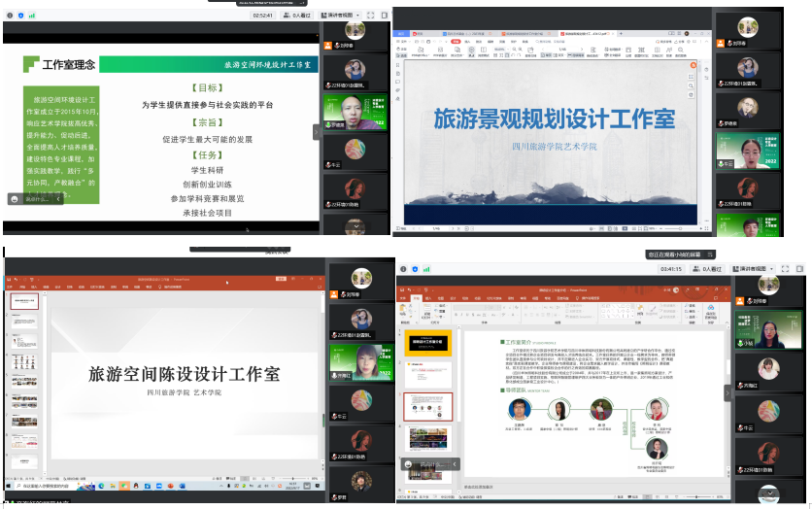Select 小铀 speaking video tile in 03:41:15 meeting
This screenshot has width=812, height=509.
coord(768,330)
